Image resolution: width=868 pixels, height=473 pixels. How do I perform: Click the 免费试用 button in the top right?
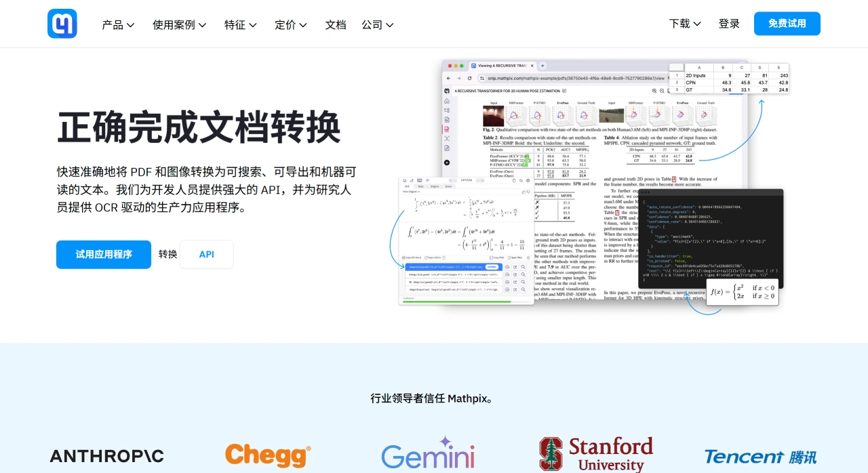(x=787, y=23)
